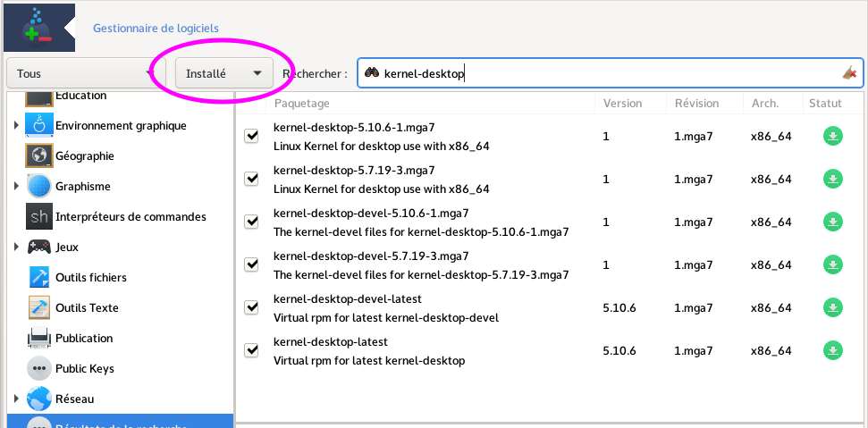The image size is (868, 428).
Task: Click the Graphisme category icon
Action: [x=38, y=187]
